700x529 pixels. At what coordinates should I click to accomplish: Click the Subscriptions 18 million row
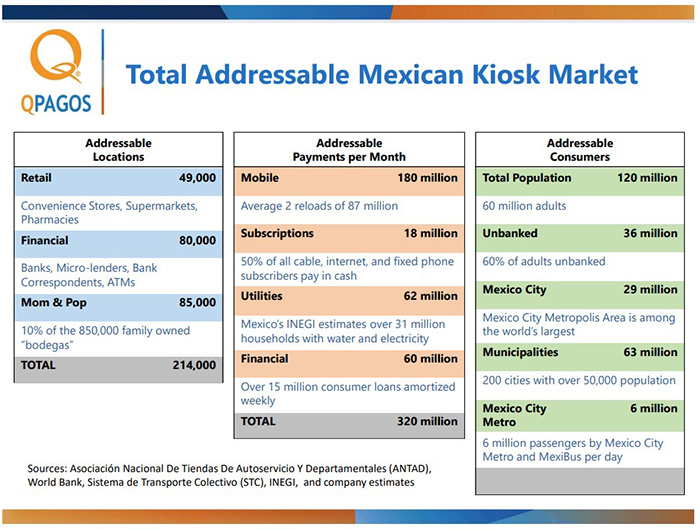click(349, 234)
